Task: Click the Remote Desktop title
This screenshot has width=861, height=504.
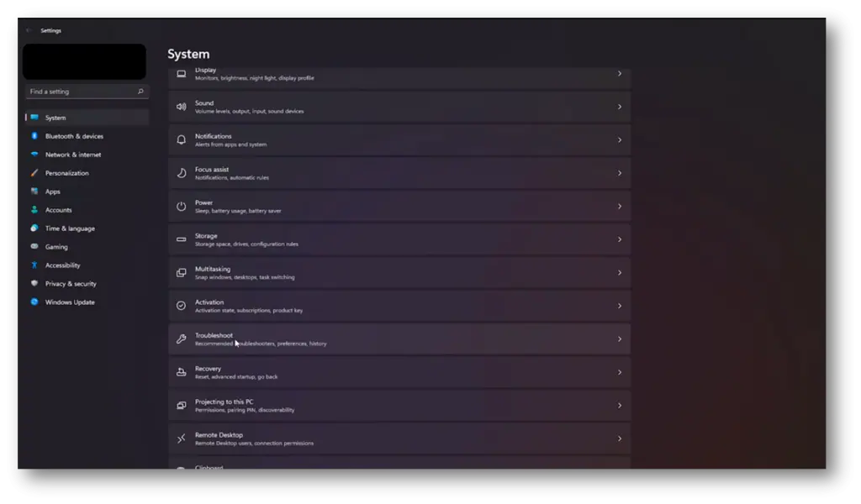Action: point(219,435)
